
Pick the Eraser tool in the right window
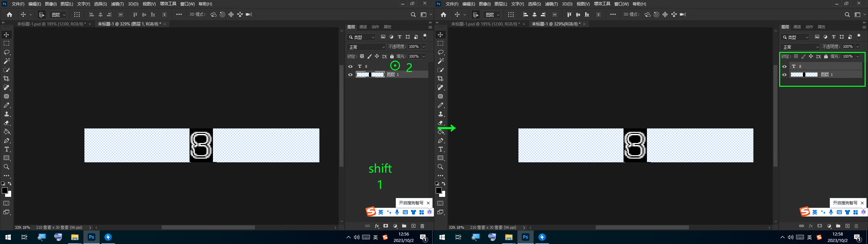tap(440, 123)
